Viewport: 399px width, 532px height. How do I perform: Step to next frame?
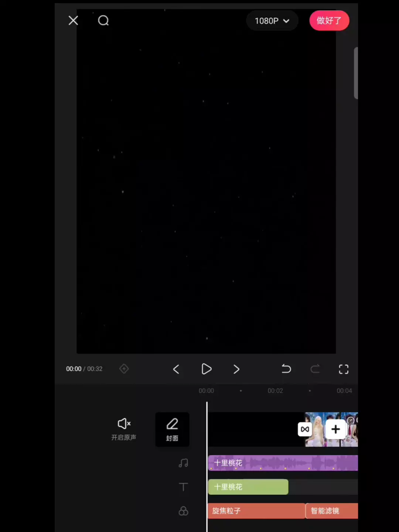click(236, 369)
